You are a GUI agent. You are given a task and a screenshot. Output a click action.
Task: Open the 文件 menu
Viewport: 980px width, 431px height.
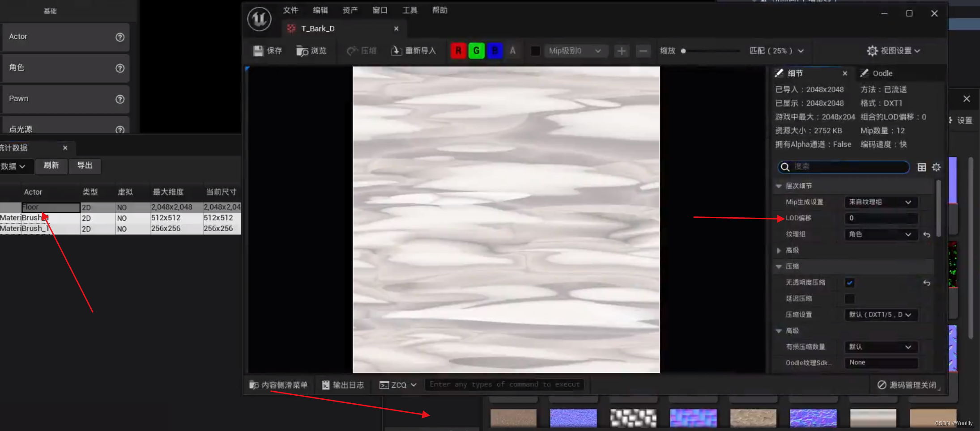tap(290, 10)
